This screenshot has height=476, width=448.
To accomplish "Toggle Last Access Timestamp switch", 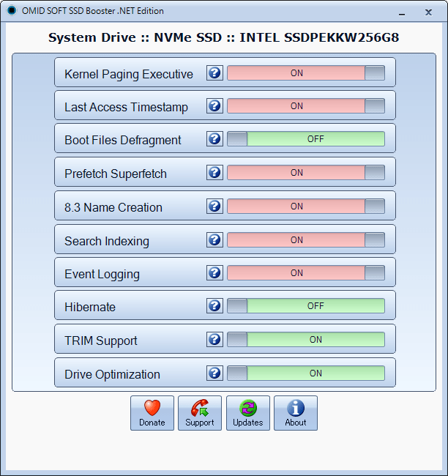I will click(306, 106).
